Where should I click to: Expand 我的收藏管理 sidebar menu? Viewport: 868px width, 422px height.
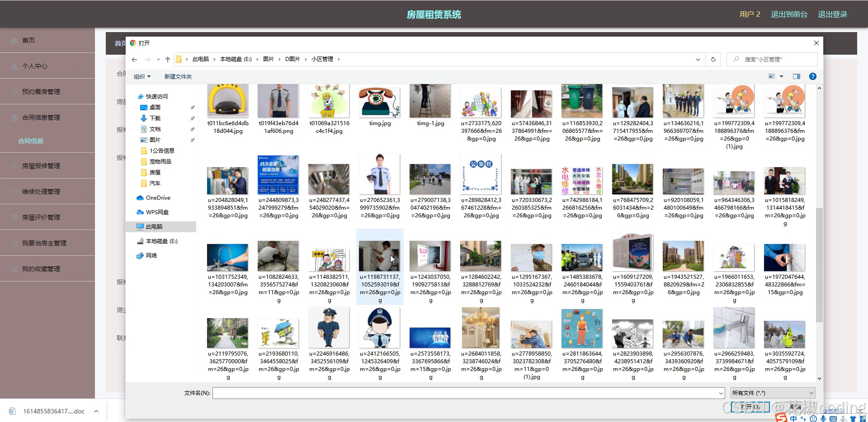coord(47,269)
